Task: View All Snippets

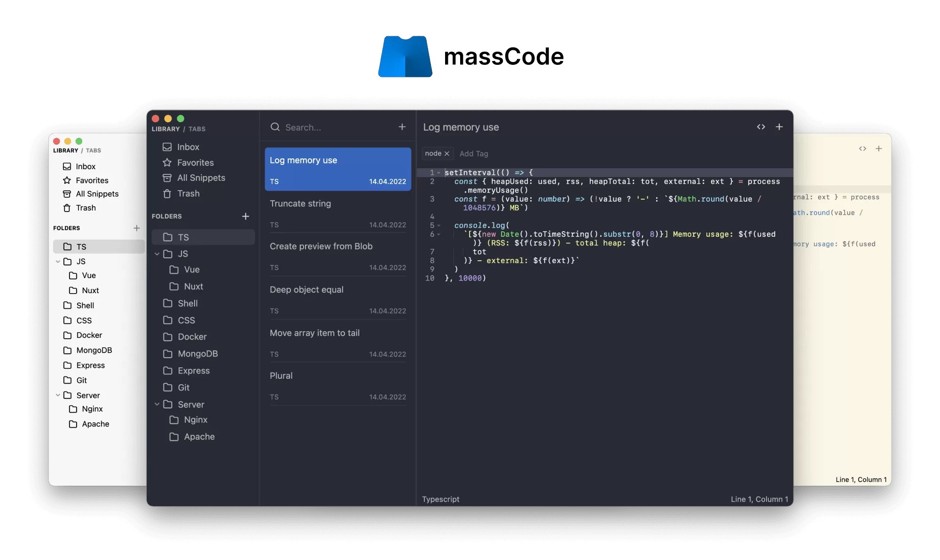Action: tap(201, 178)
